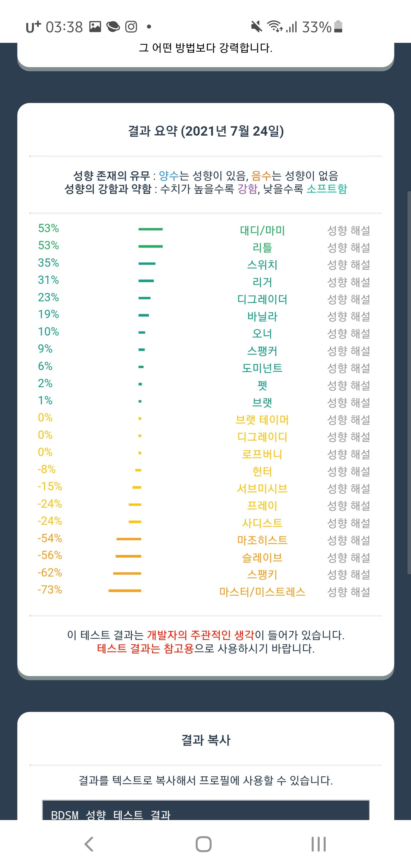Tap the gallery image notification icon
This screenshot has width=411, height=868.
coord(95,26)
